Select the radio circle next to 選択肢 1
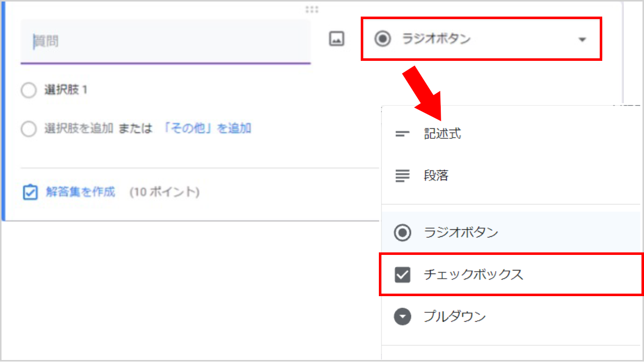 pyautogui.click(x=29, y=90)
